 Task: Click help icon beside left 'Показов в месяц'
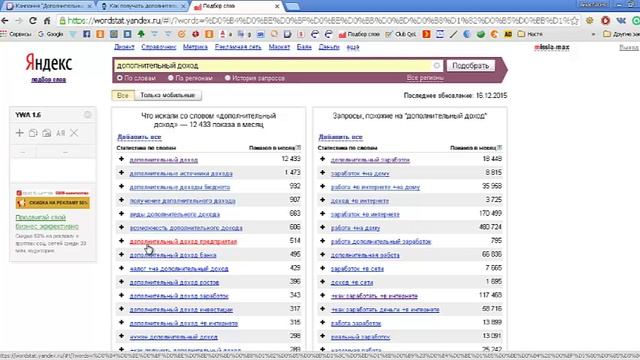(x=298, y=147)
